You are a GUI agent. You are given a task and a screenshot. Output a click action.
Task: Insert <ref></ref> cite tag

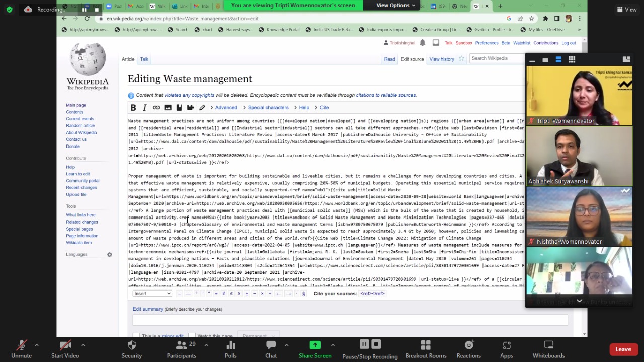tap(372, 294)
